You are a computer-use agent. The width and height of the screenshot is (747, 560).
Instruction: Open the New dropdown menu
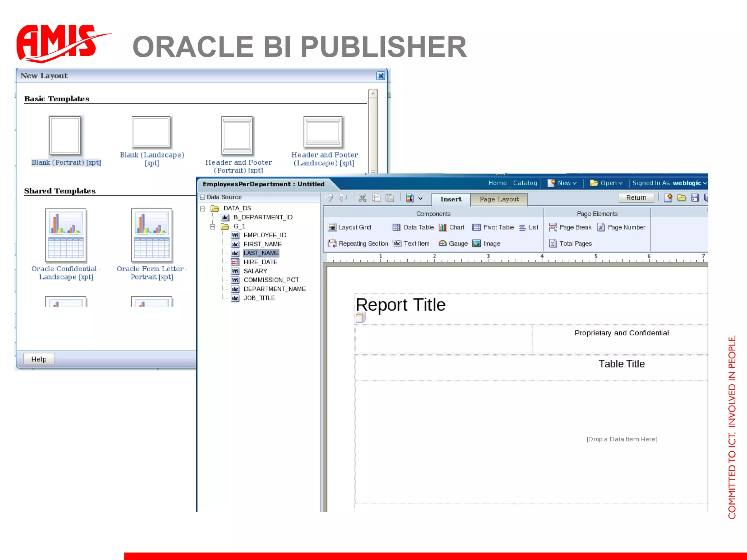click(562, 183)
